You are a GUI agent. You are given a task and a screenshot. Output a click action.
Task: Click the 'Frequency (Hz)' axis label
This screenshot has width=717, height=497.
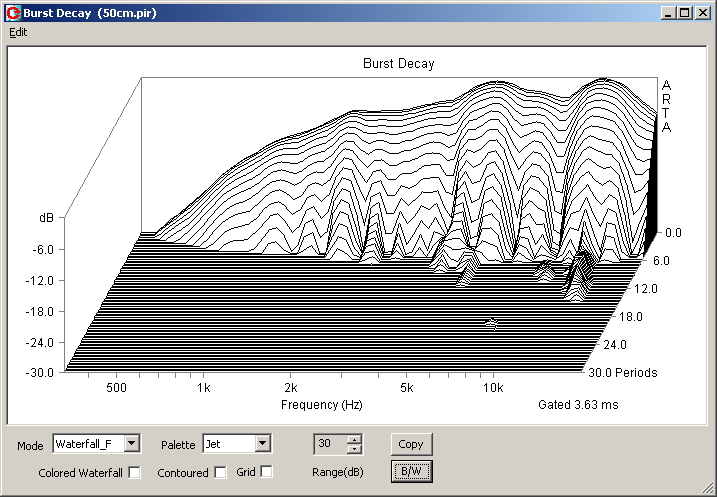point(321,405)
